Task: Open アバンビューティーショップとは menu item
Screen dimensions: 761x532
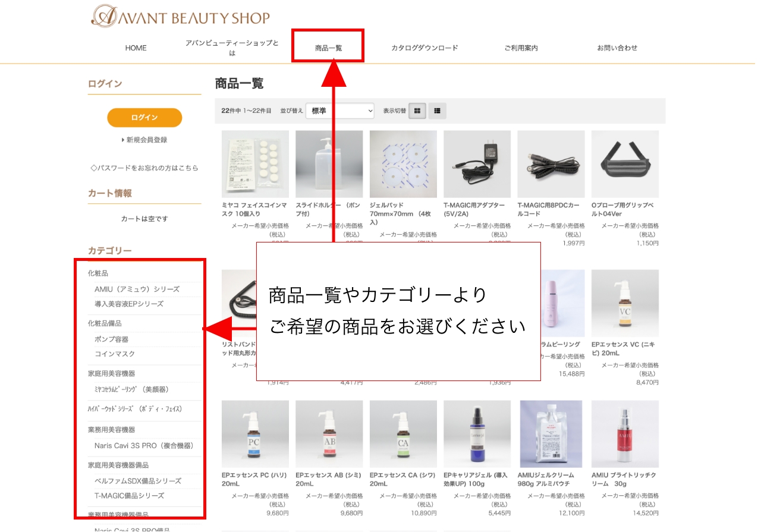Action: pyautogui.click(x=232, y=48)
